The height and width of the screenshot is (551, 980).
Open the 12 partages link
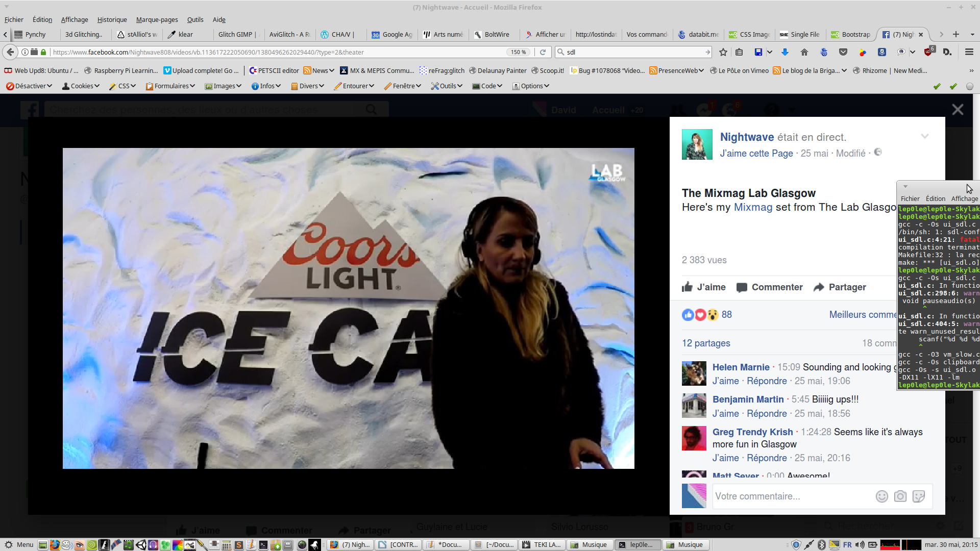pos(706,343)
